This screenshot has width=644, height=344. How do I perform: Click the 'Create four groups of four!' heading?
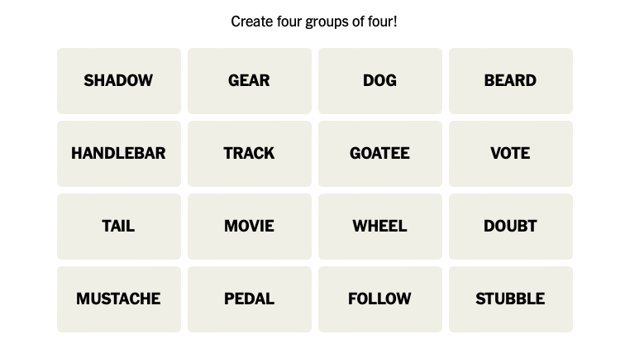[314, 21]
